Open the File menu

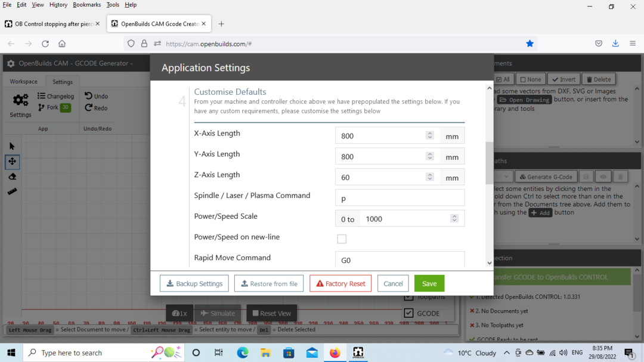[x=7, y=5]
